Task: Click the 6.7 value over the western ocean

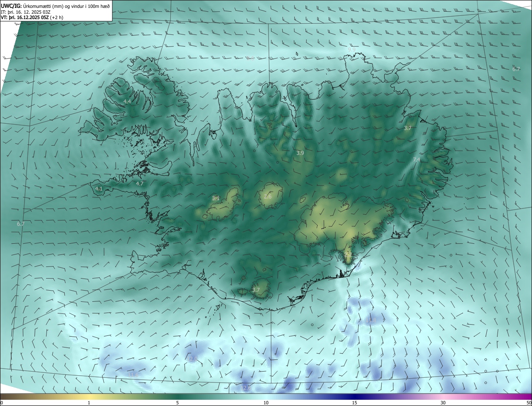Action: [x=21, y=224]
